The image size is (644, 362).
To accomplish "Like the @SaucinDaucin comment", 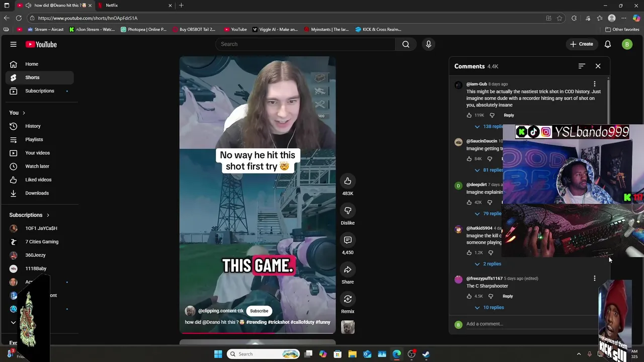I will [469, 159].
